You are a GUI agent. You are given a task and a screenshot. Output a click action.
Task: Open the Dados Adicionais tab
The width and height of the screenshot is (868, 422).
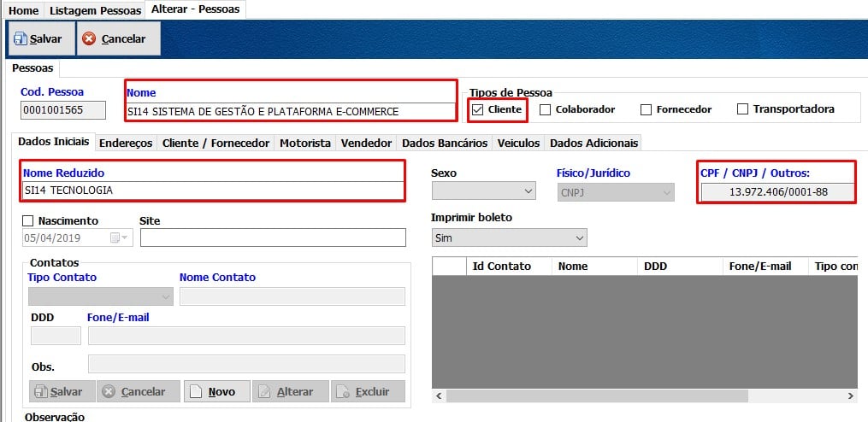[594, 143]
